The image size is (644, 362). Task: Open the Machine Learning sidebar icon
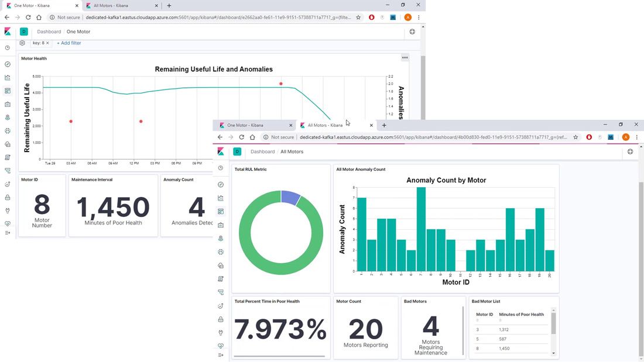coord(7,132)
